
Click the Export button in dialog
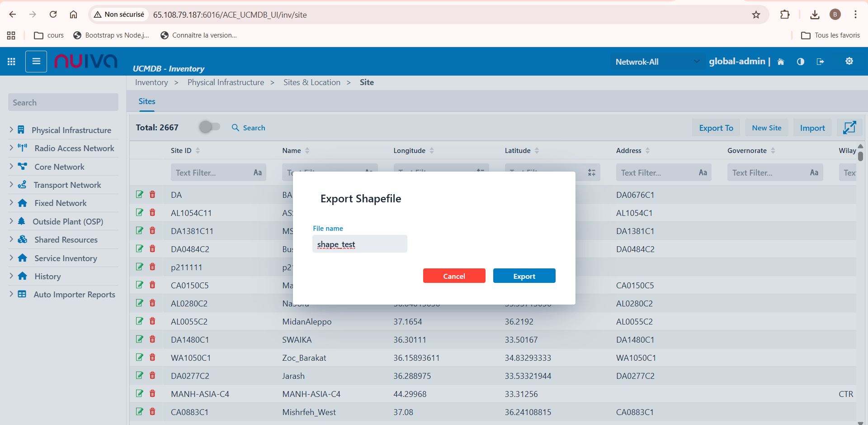coord(524,276)
